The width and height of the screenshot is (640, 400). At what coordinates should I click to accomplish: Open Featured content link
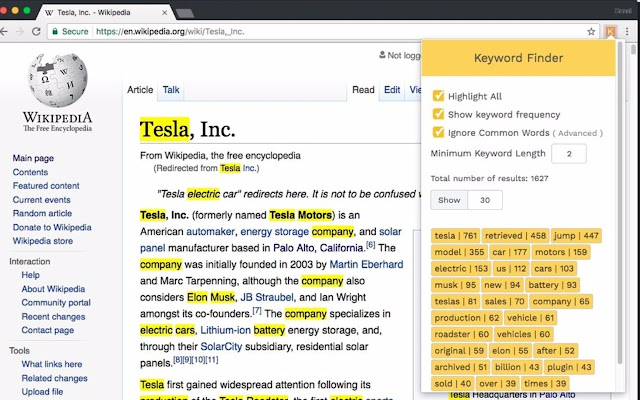[x=46, y=186]
